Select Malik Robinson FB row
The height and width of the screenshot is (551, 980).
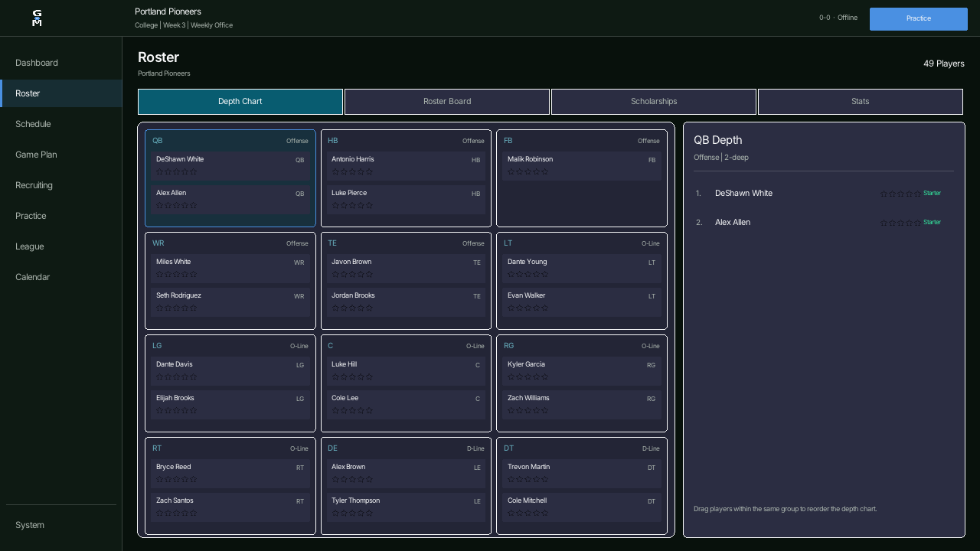582,166
